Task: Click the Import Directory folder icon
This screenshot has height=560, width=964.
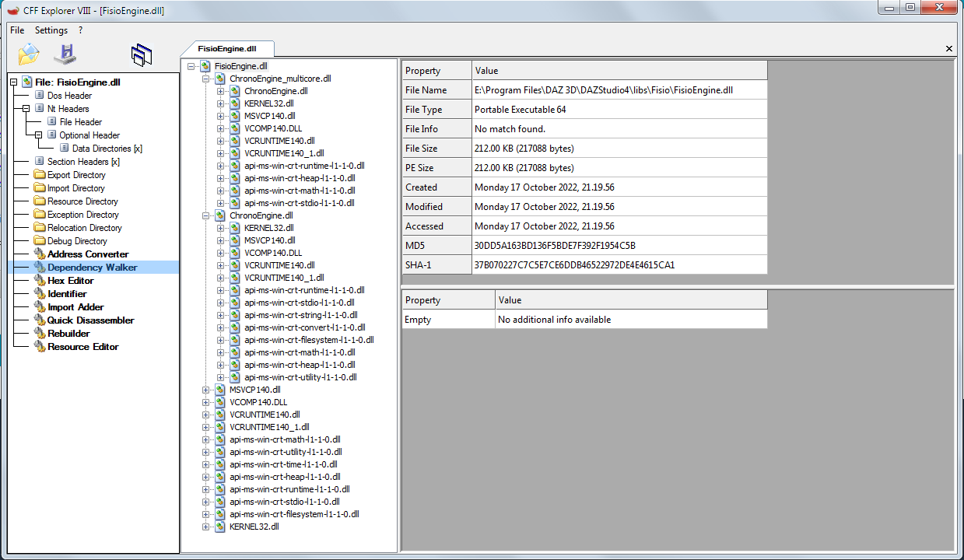Action: pyautogui.click(x=40, y=188)
